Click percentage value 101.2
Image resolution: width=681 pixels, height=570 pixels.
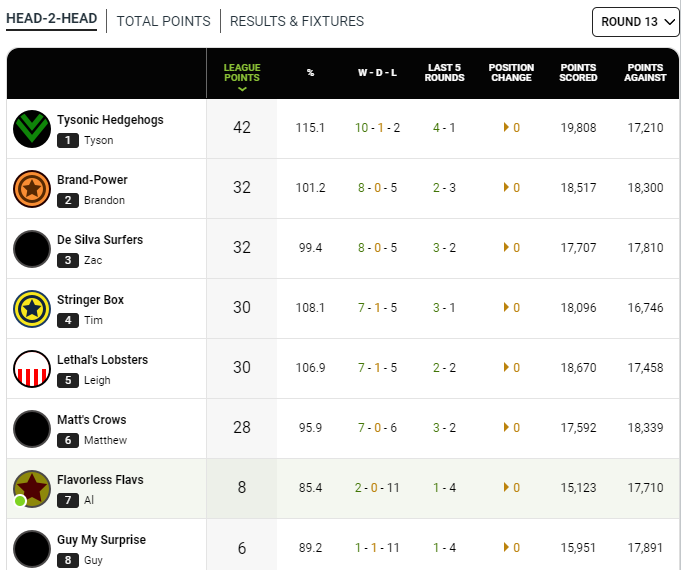(310, 188)
